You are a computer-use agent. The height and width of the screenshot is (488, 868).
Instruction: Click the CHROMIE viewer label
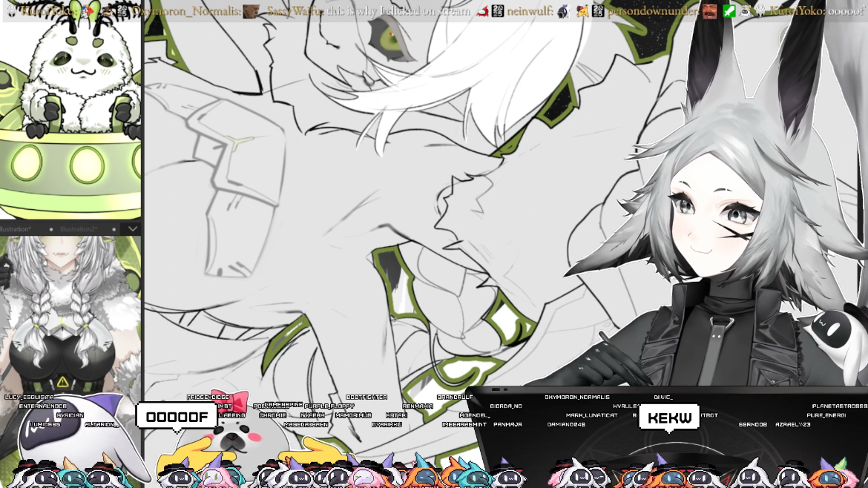coord(272,415)
